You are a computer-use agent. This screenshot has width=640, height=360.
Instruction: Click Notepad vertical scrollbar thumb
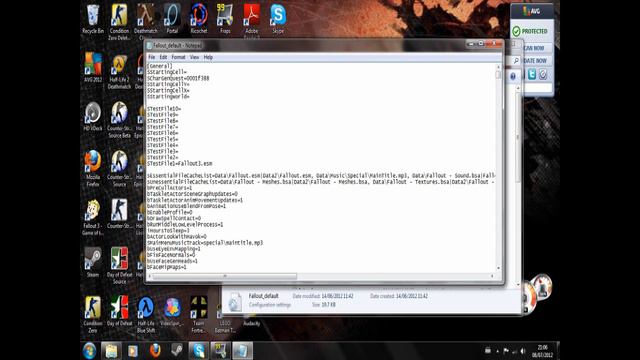coord(498,75)
